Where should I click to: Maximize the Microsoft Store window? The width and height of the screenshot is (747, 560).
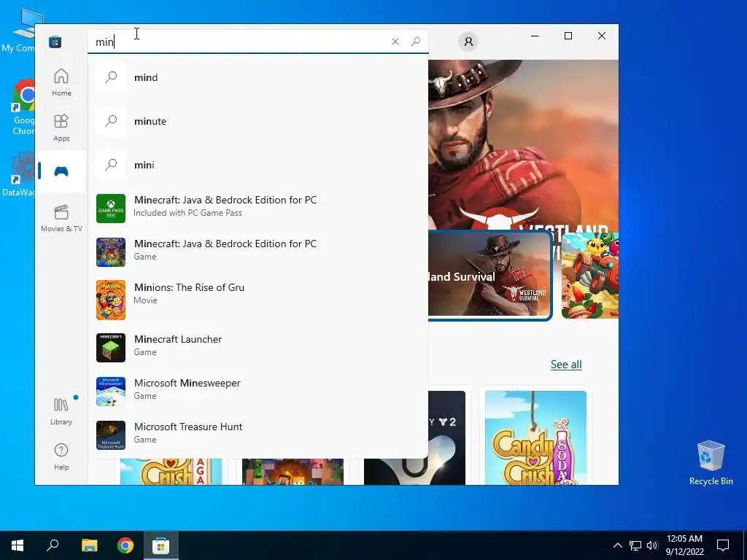pyautogui.click(x=568, y=36)
